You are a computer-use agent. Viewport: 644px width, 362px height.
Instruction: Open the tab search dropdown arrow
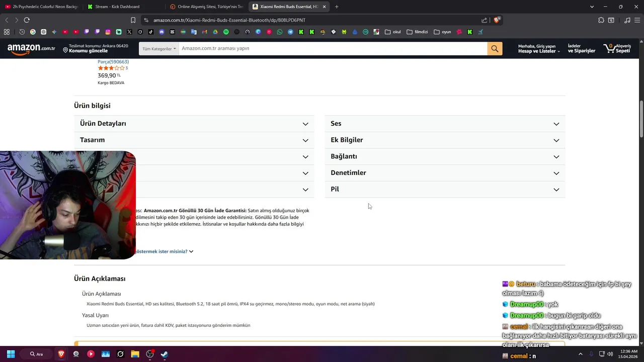[x=592, y=7]
